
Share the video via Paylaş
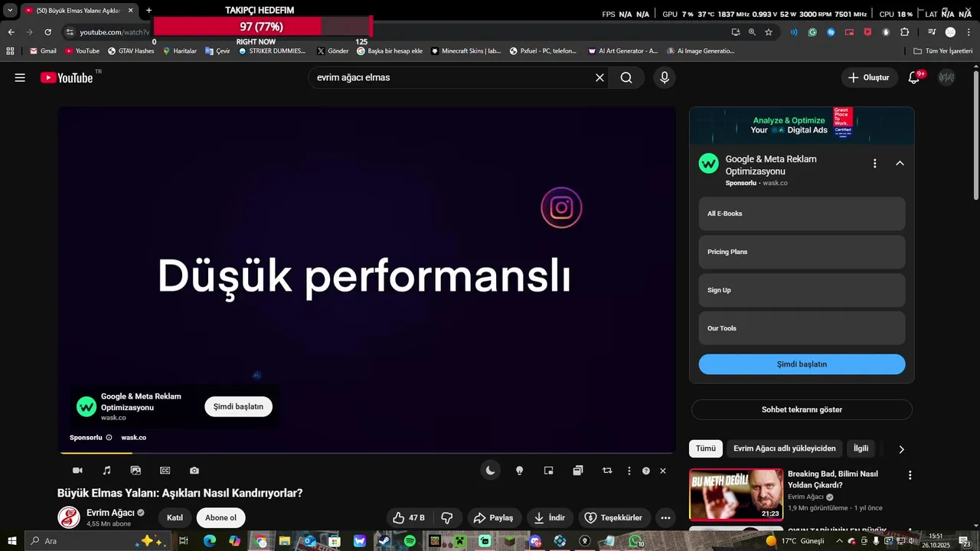pyautogui.click(x=495, y=518)
